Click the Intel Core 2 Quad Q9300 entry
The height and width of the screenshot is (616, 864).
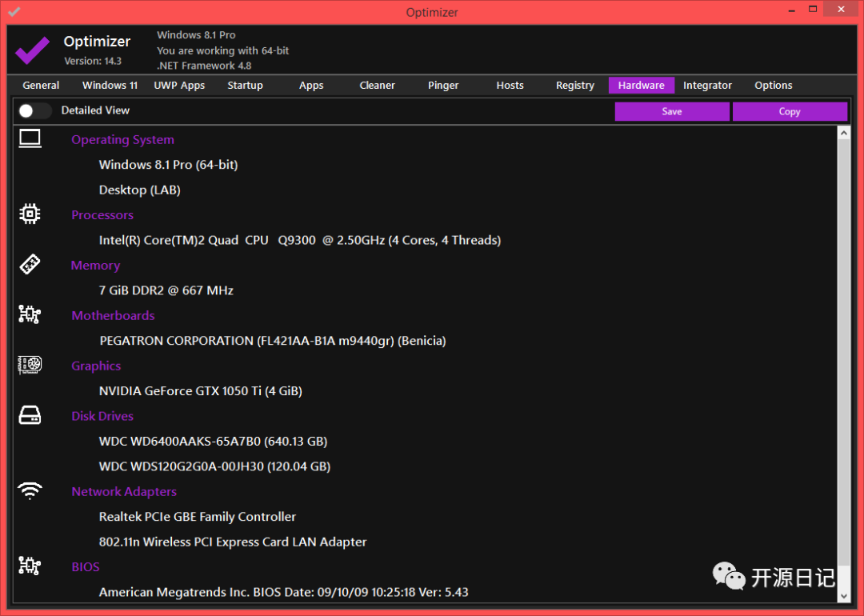pyautogui.click(x=300, y=240)
